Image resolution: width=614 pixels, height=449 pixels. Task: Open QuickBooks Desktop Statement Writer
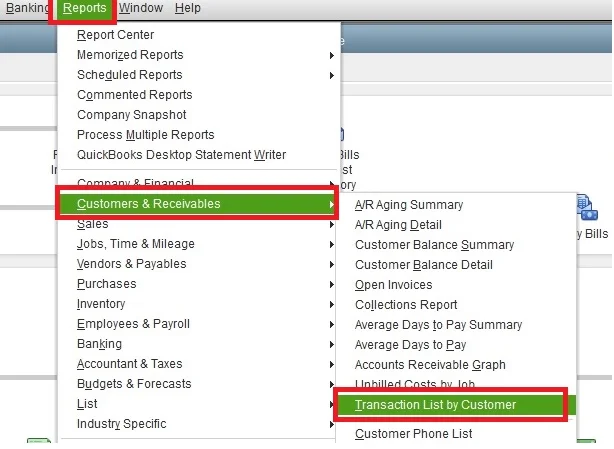point(181,155)
